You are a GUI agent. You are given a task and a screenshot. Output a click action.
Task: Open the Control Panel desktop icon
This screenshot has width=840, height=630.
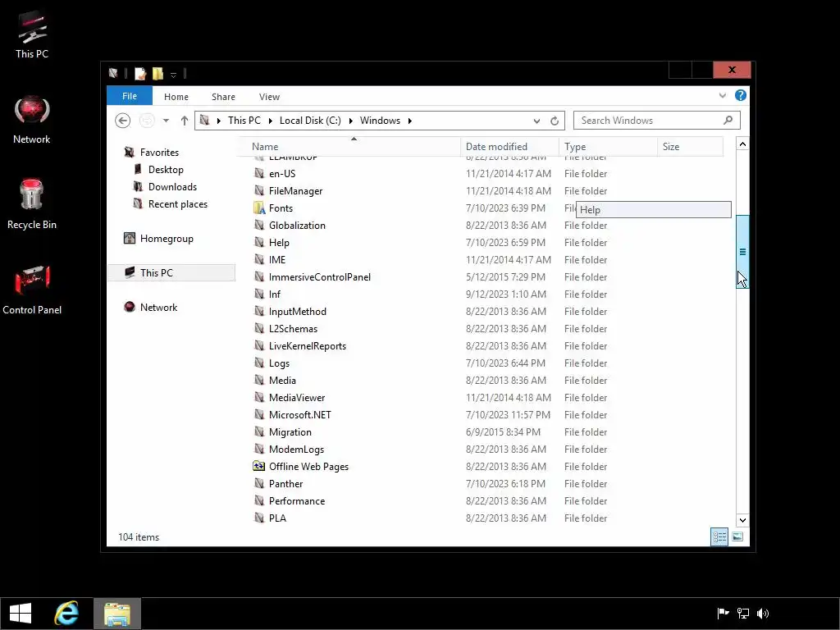pos(32,290)
